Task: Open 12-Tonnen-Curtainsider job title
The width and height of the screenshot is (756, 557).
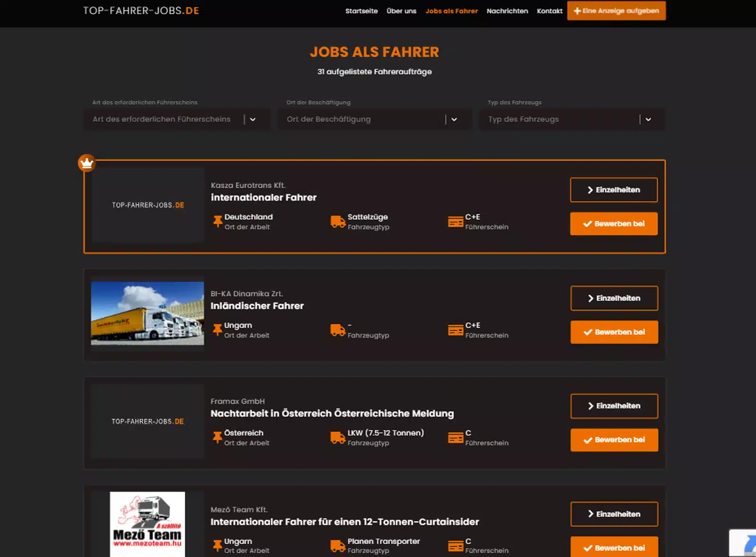Action: (345, 522)
